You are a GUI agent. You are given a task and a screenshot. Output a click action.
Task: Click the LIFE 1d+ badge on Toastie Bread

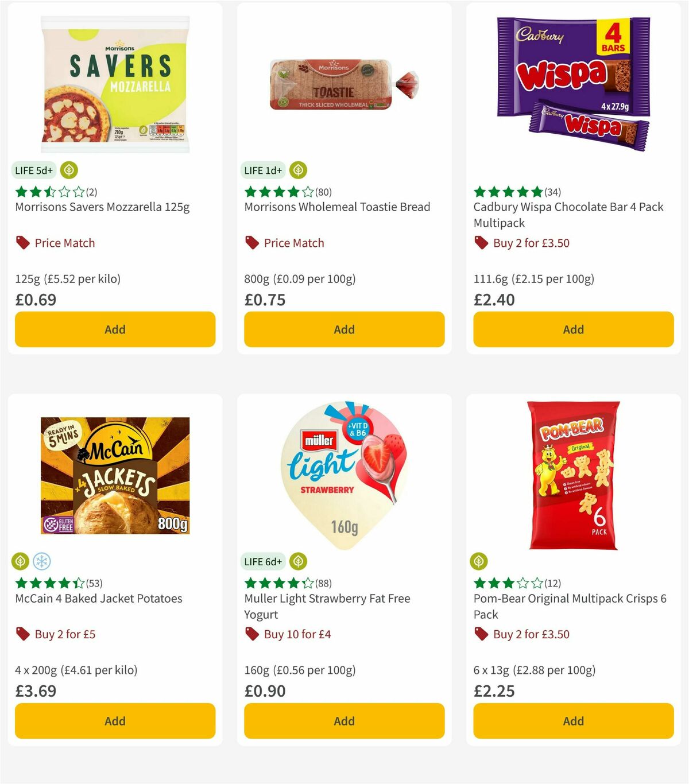pos(262,170)
